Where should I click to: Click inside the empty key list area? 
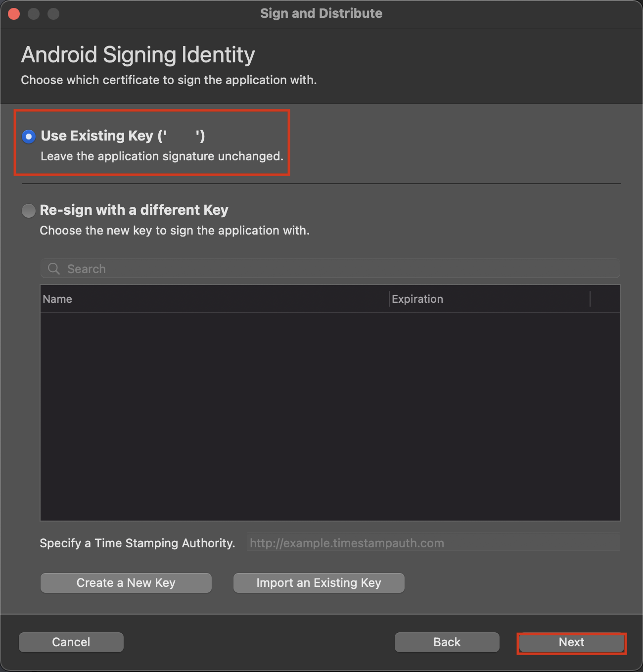coord(330,416)
